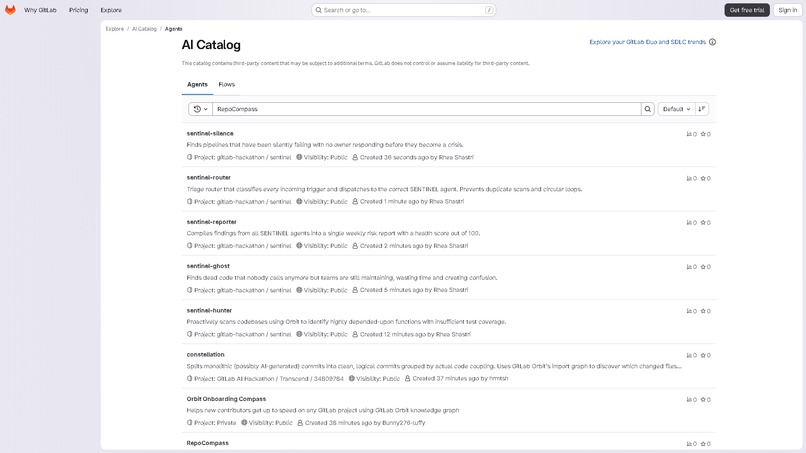Click the user icon in sentinel-hunter row
806x453 pixels.
coord(355,334)
